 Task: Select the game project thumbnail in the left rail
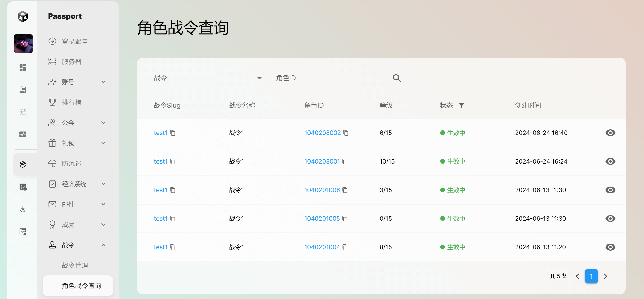point(23,44)
